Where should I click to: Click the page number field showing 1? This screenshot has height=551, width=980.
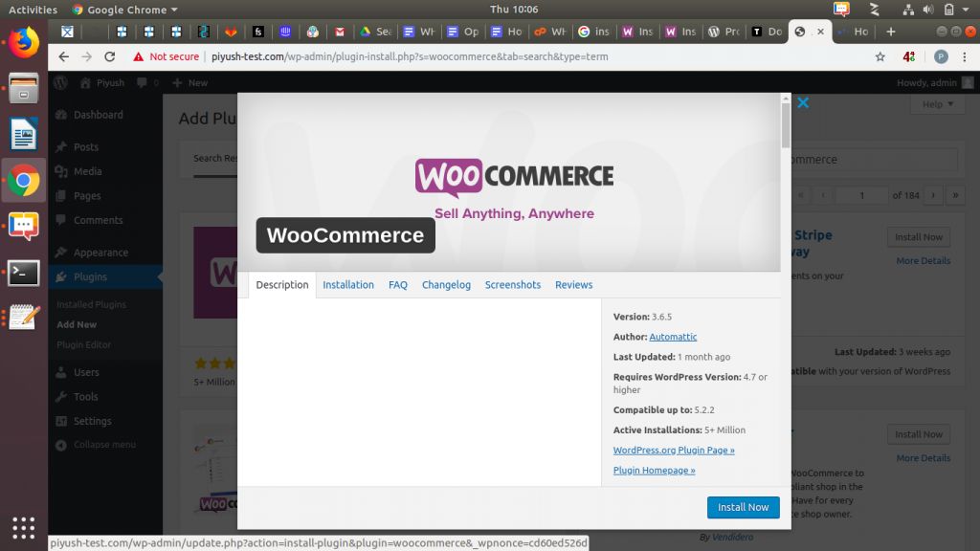(x=861, y=195)
